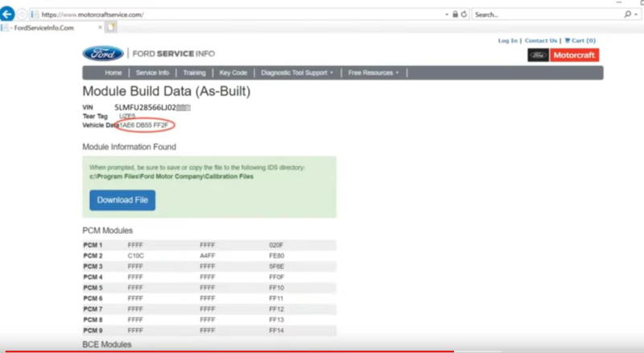
Task: Open the new tab button
Action: point(111,27)
